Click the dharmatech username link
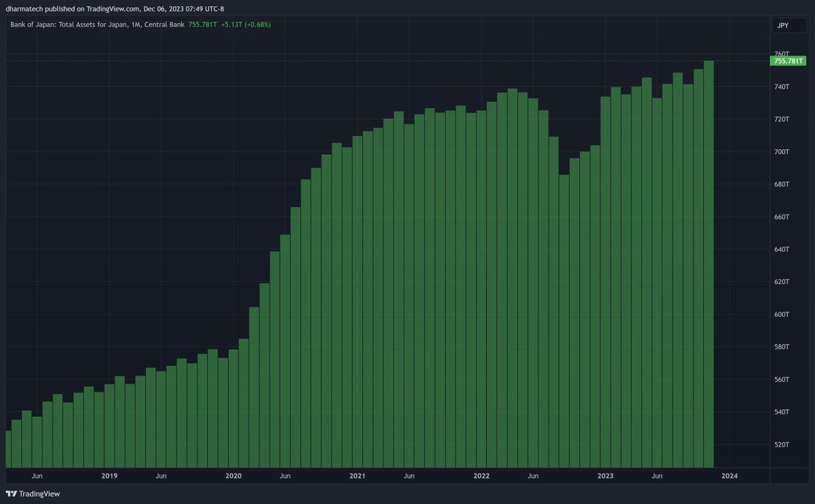The width and height of the screenshot is (815, 504). point(26,9)
